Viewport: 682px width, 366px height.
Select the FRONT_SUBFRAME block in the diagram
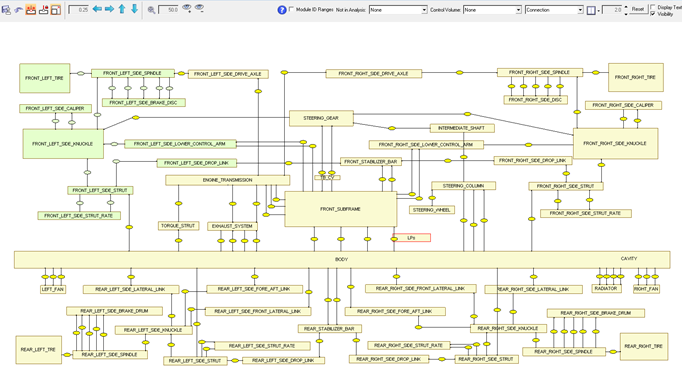pos(340,209)
